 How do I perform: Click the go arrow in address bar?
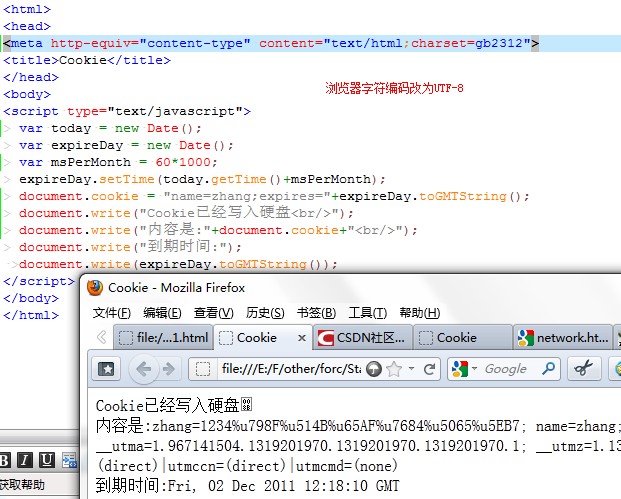pyautogui.click(x=373, y=369)
